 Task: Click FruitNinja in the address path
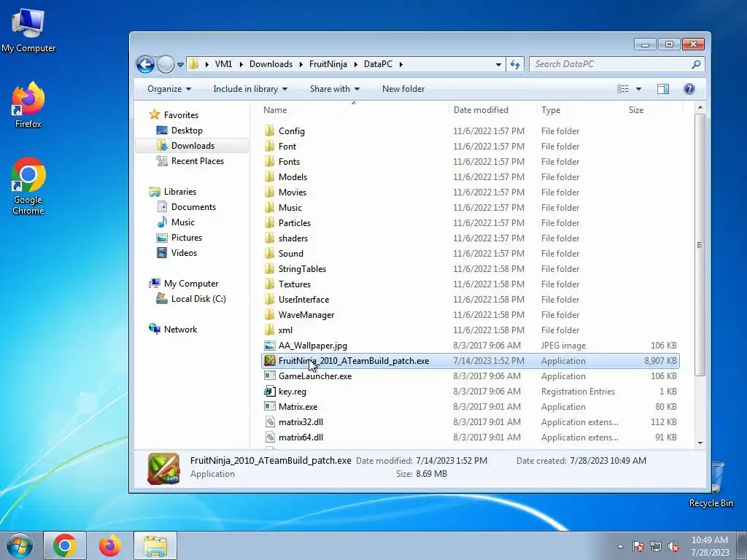pos(328,64)
